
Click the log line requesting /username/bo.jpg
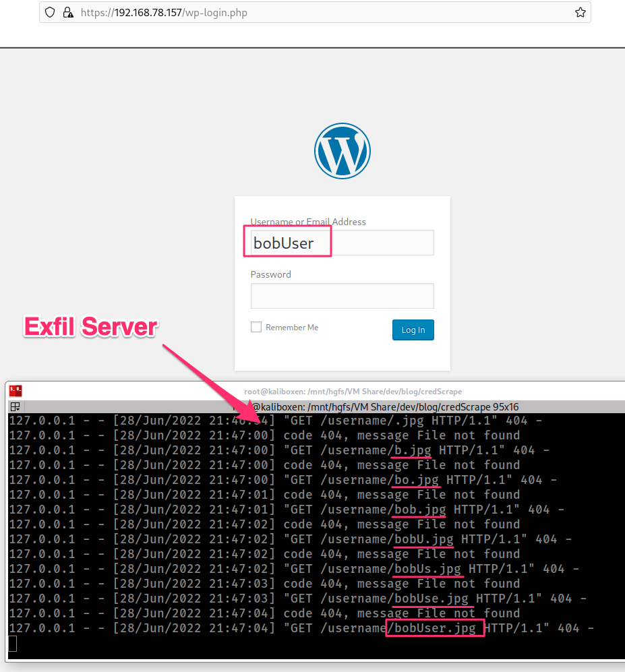pyautogui.click(x=283, y=480)
